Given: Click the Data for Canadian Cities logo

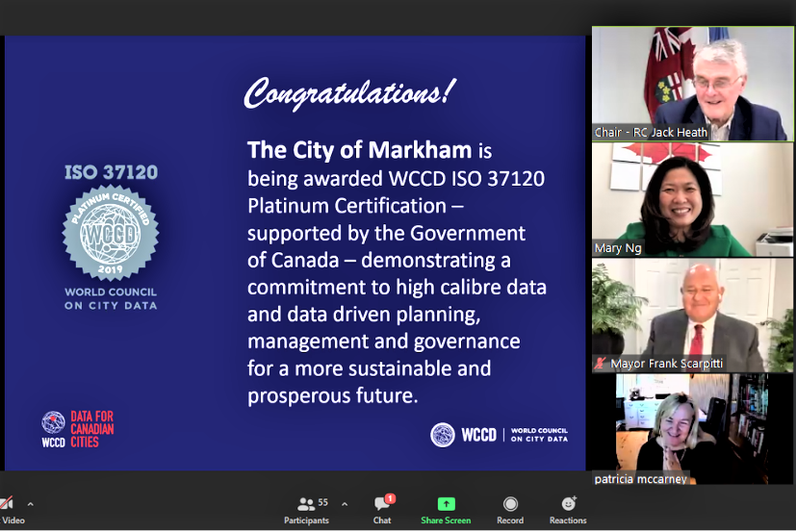Looking at the screenshot, I should [78, 429].
